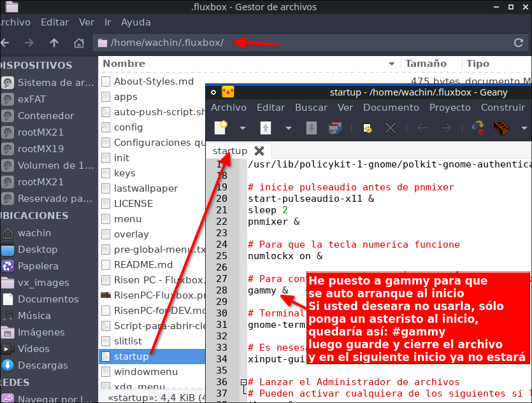Select the lastwallpaper file
532x403 pixels.
pos(146,188)
